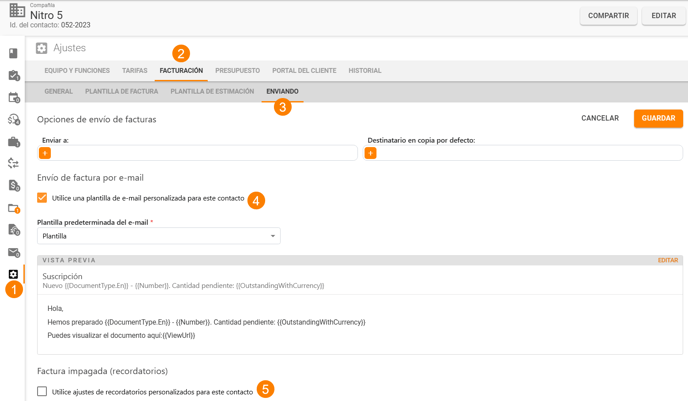
Task: Open the time and money clock sidebar icon
Action: point(14,119)
